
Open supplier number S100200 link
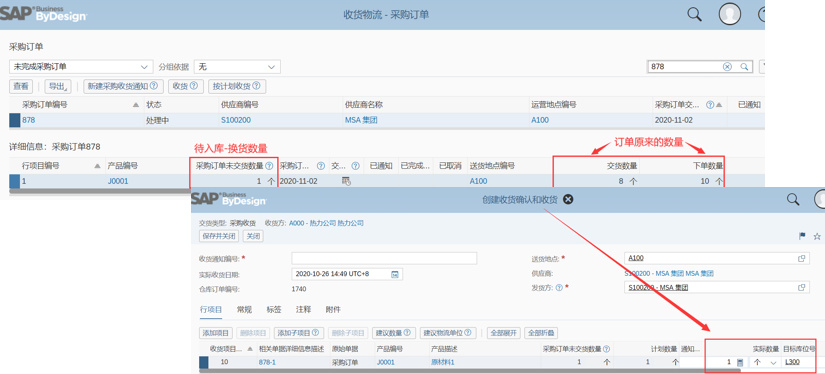[x=236, y=120]
